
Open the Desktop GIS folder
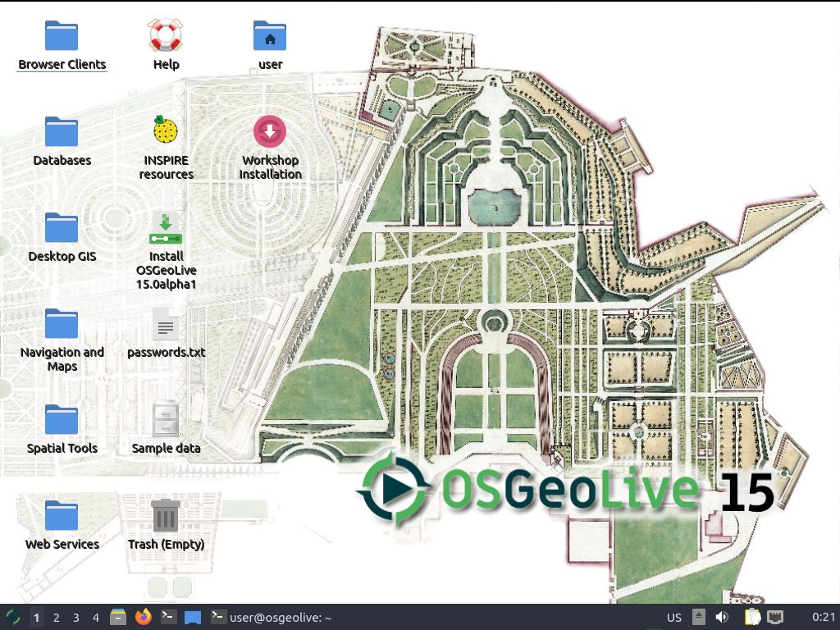62,228
